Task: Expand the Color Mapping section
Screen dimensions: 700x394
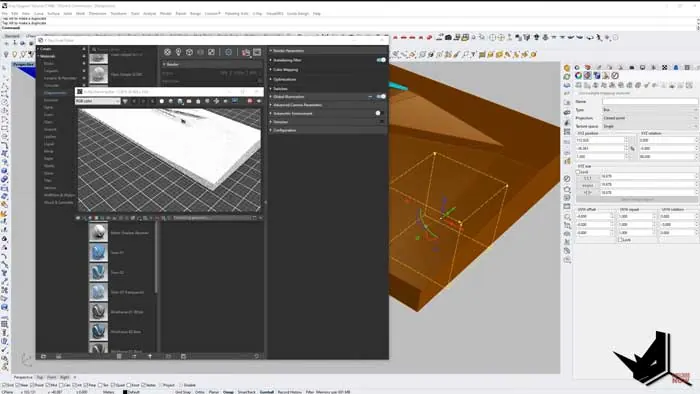Action: pyautogui.click(x=285, y=70)
